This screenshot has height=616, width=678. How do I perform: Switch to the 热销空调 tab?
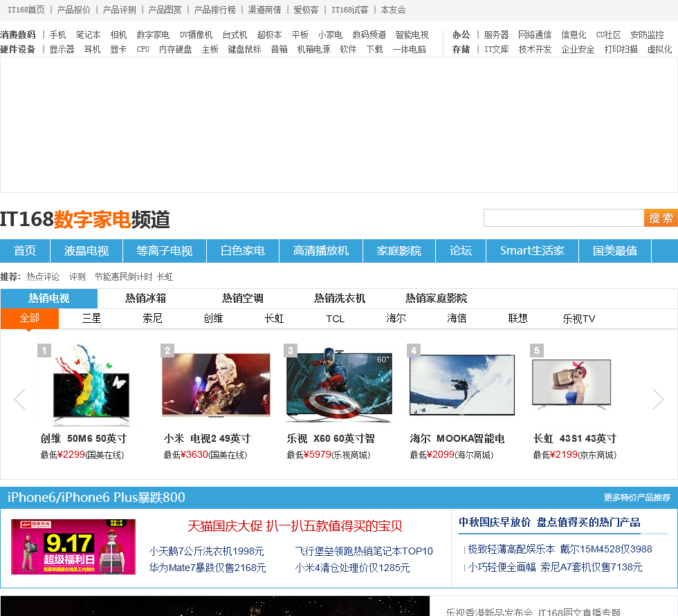[x=243, y=299]
